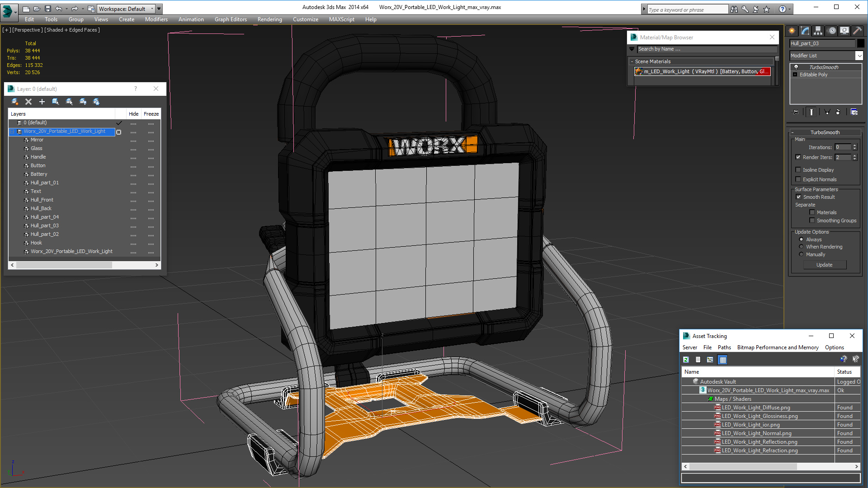Screen dimensions: 868x488
Task: Select m_LED_Work_Light material in the browser
Action: 703,71
